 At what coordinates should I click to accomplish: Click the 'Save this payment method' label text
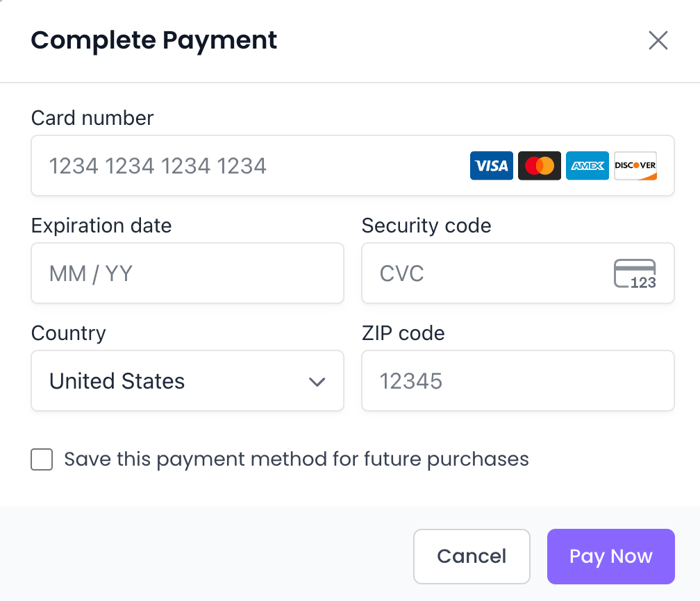297,459
